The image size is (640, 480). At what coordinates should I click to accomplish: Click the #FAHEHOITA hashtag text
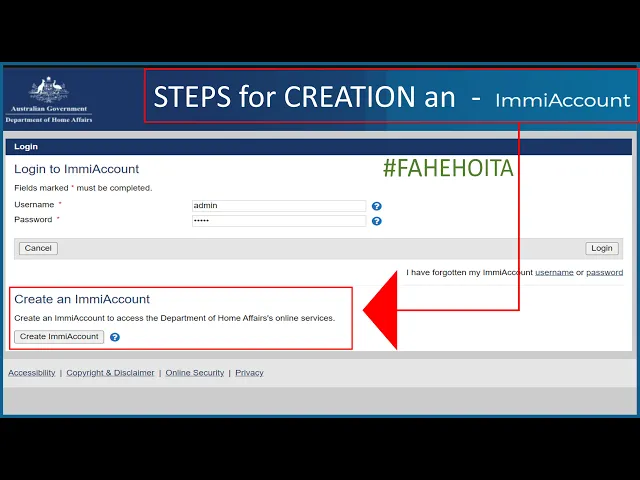click(448, 169)
